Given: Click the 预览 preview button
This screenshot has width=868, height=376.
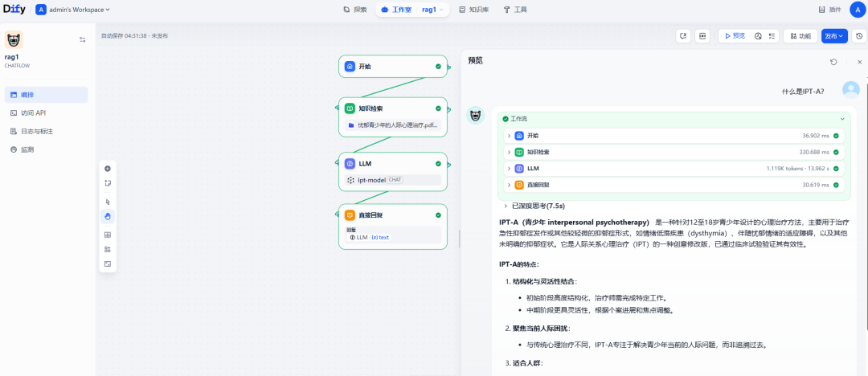Looking at the screenshot, I should tap(735, 35).
